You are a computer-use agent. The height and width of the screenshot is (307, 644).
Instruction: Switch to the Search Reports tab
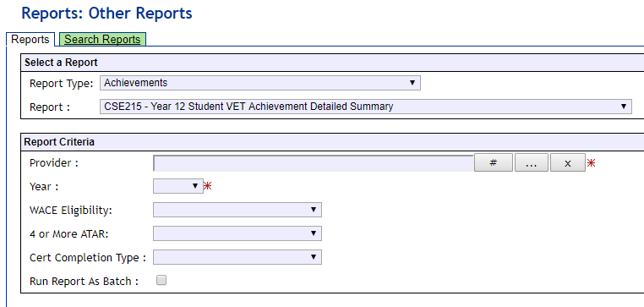(x=102, y=40)
